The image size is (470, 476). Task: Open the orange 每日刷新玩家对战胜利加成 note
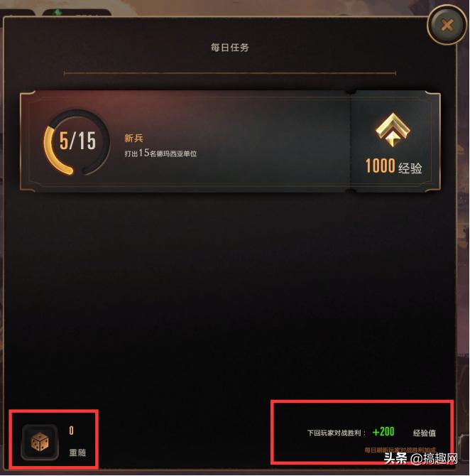(x=400, y=450)
